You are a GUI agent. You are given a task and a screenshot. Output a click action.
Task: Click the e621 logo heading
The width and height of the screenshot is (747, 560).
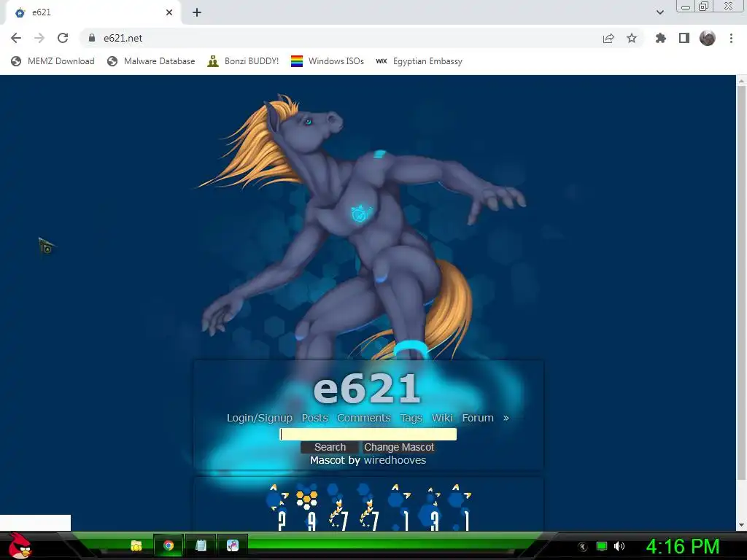point(367,388)
